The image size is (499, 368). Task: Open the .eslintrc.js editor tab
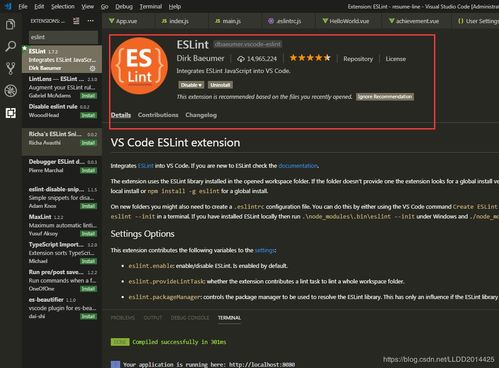pos(289,21)
